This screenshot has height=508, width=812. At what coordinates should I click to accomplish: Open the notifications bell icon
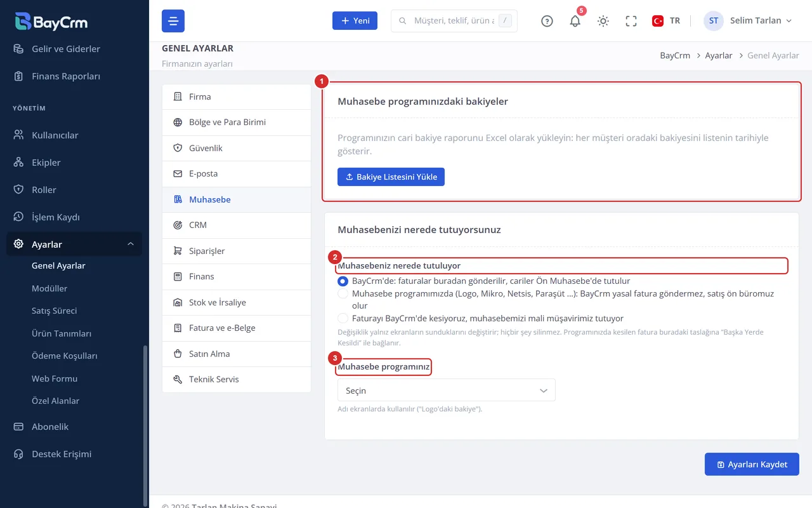tap(575, 21)
